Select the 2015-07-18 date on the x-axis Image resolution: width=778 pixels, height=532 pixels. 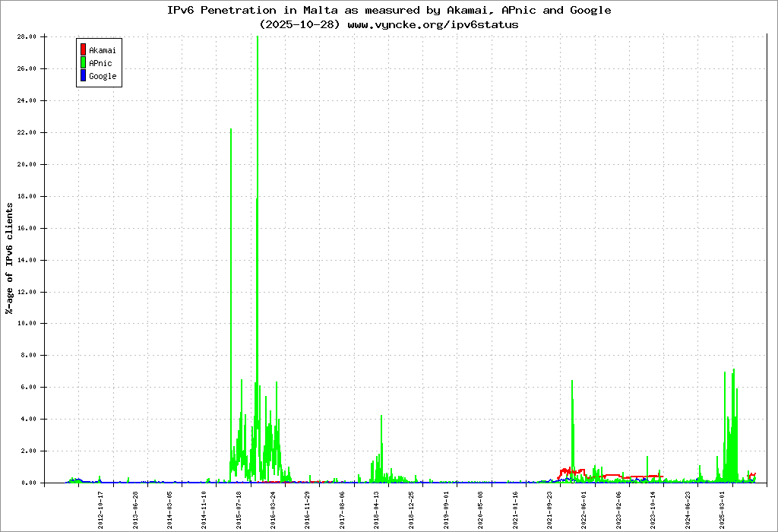tap(239, 508)
